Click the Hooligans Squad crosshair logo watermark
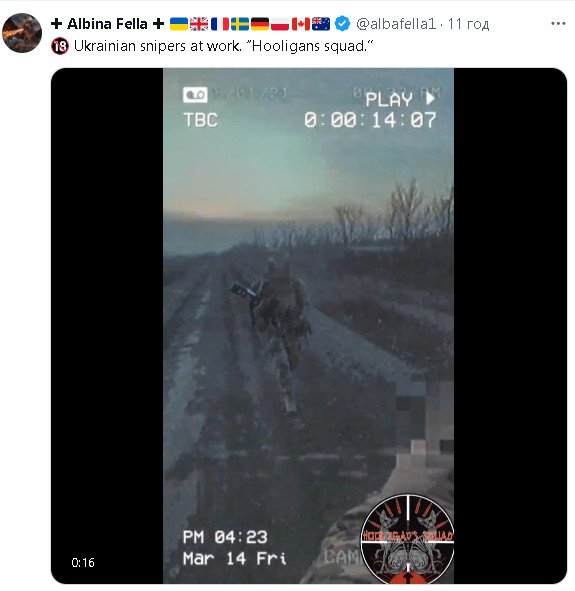This screenshot has width=575, height=591. click(x=407, y=539)
